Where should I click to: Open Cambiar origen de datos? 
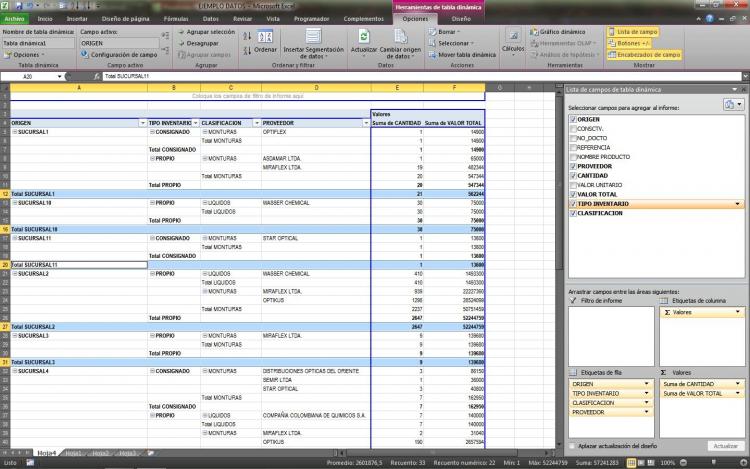[400, 44]
